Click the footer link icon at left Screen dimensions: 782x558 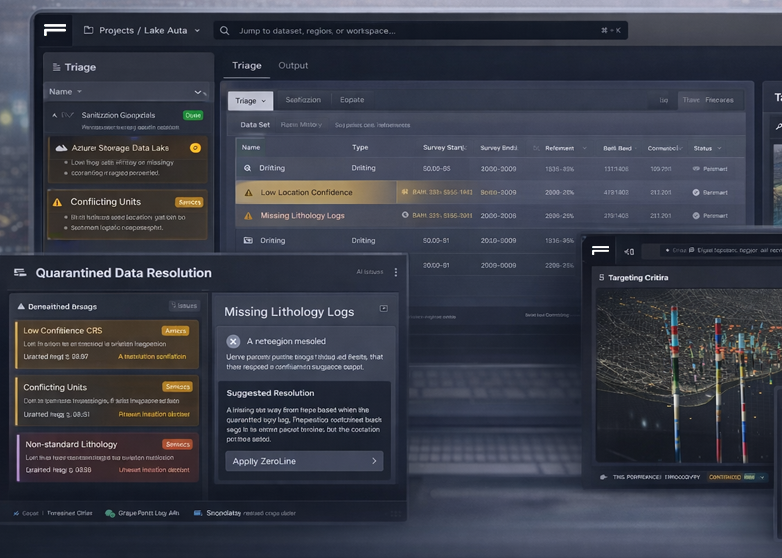[x=16, y=513]
